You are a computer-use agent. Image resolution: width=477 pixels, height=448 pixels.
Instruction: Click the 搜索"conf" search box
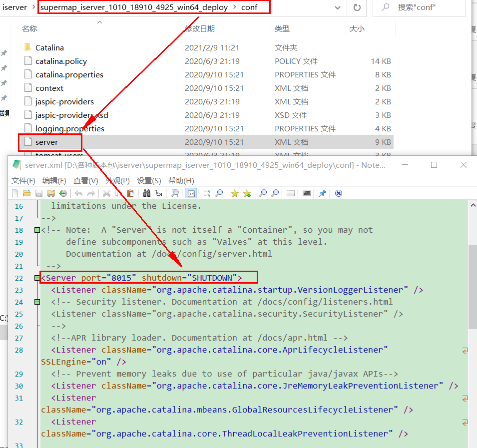[419, 7]
